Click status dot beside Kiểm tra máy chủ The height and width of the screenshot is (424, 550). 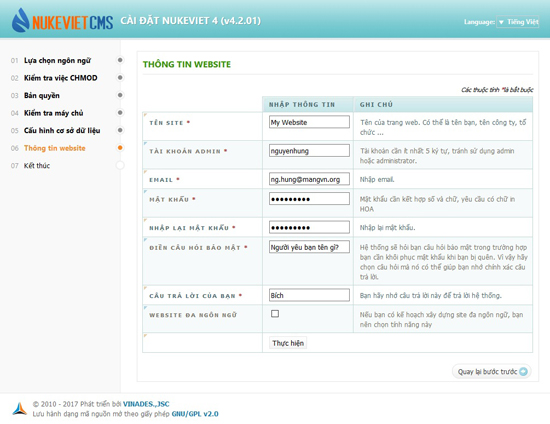click(120, 113)
